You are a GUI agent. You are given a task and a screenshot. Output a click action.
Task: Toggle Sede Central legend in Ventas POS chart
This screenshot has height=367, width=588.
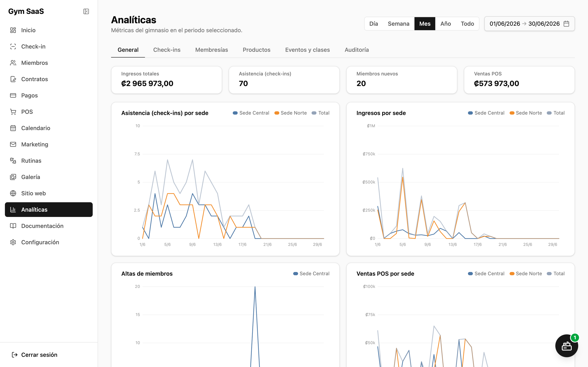[486, 274]
